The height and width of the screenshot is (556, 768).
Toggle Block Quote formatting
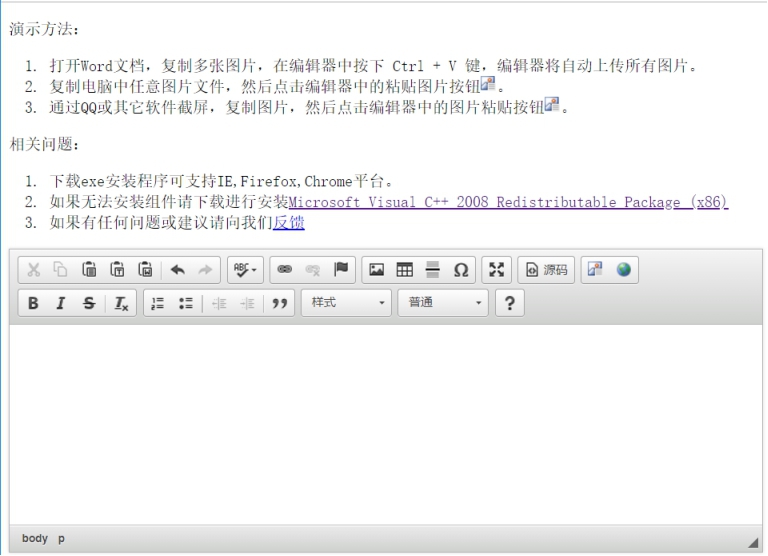click(x=280, y=303)
